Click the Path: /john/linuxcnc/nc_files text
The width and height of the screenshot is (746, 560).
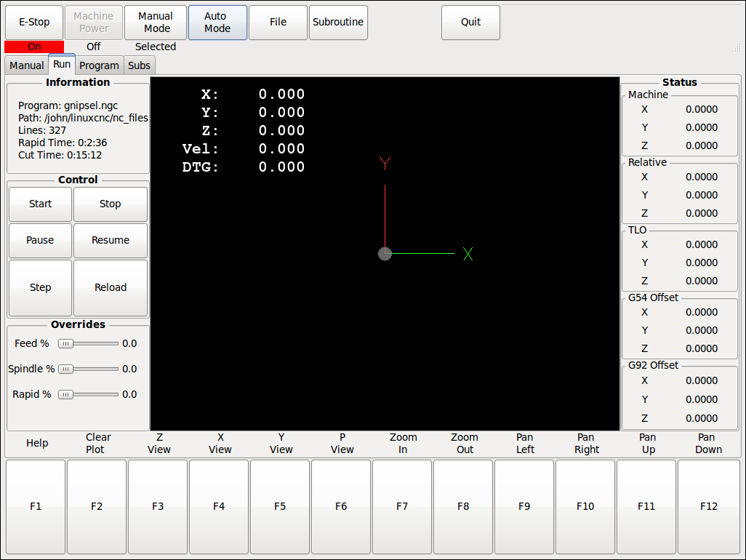[84, 118]
